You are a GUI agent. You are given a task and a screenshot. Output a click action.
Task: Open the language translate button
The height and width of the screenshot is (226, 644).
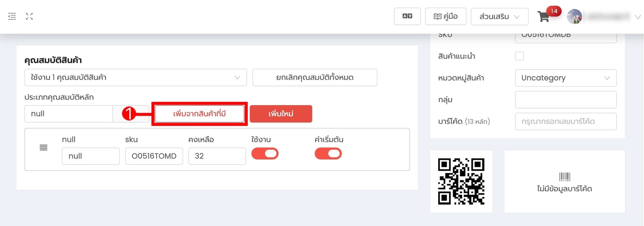407,16
